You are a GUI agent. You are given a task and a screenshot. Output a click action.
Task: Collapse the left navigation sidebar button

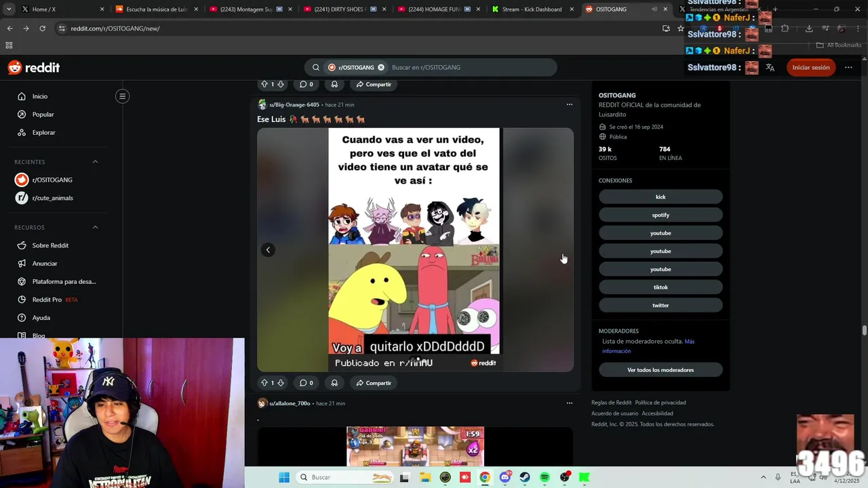pos(123,96)
